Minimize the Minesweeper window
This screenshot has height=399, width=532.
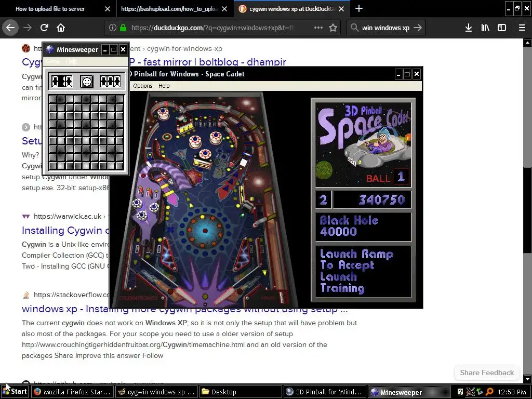(105, 50)
